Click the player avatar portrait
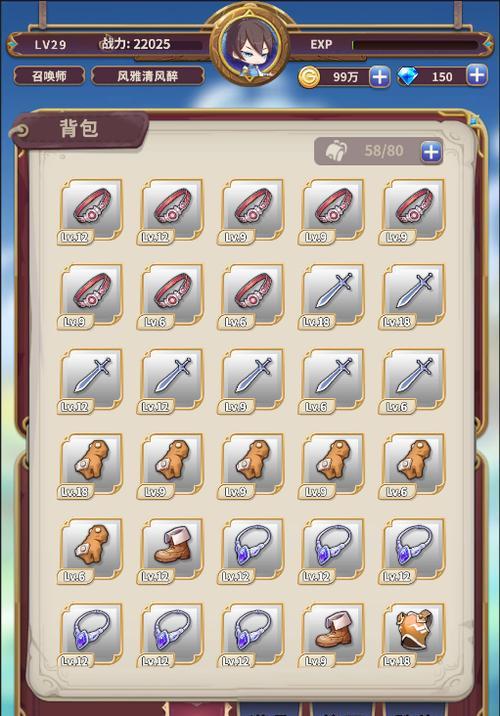Screen dimensions: 500x716 (x=249, y=47)
